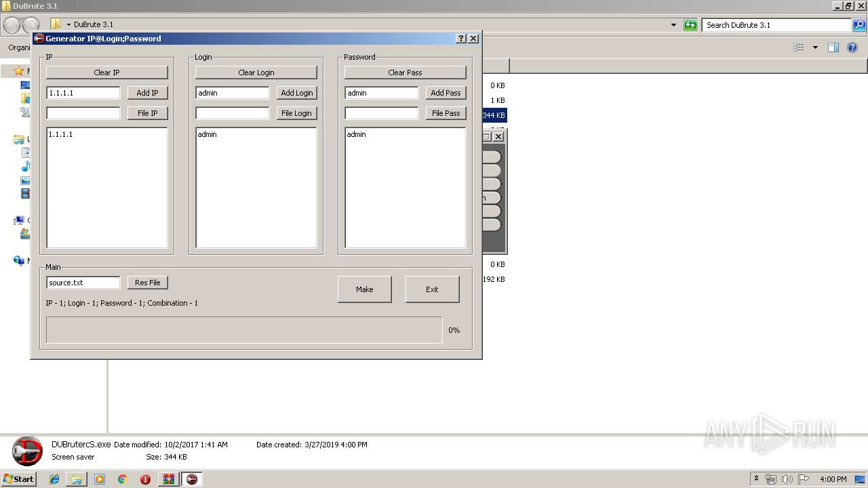The image size is (868, 488).
Task: Open Explorer help icon
Action: pyautogui.click(x=852, y=47)
